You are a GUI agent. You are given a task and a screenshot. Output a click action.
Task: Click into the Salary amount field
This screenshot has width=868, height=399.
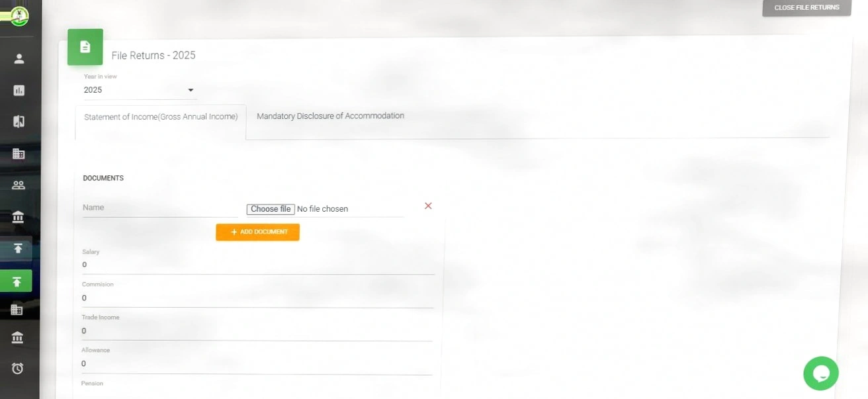point(258,265)
